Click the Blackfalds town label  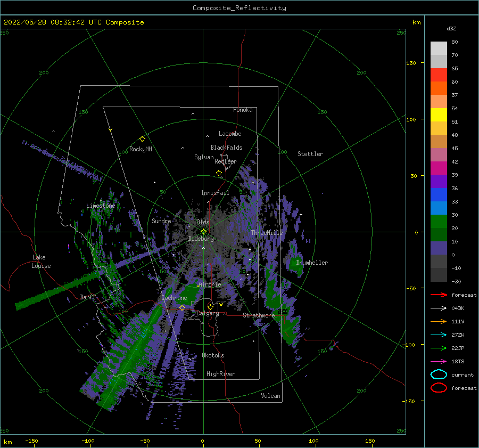[x=226, y=148]
